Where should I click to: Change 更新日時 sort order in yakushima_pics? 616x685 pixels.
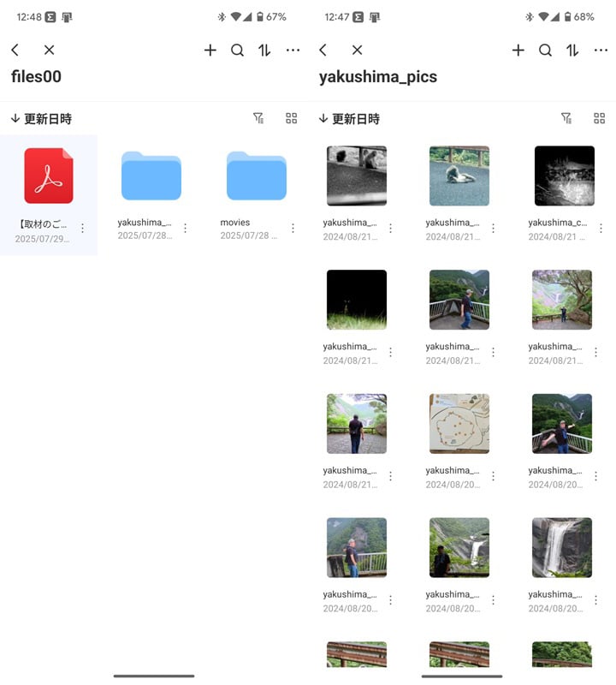pyautogui.click(x=349, y=119)
